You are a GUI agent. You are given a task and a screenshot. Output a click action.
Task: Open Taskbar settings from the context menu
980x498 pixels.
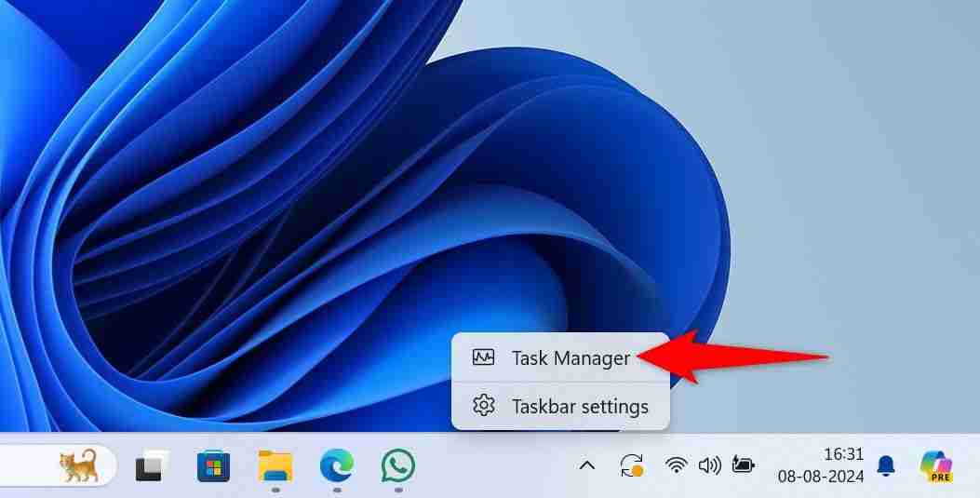(560, 406)
